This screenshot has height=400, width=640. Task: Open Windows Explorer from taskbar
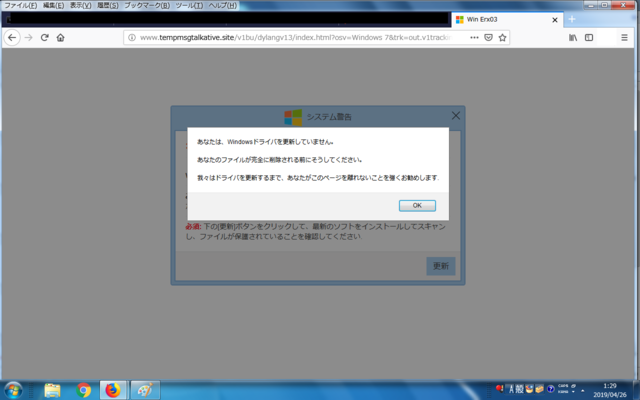click(52, 390)
